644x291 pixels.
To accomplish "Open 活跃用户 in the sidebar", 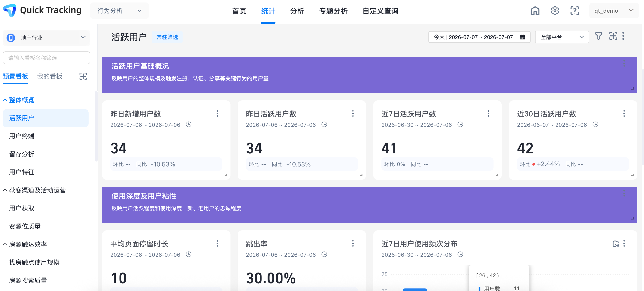I will coord(45,118).
